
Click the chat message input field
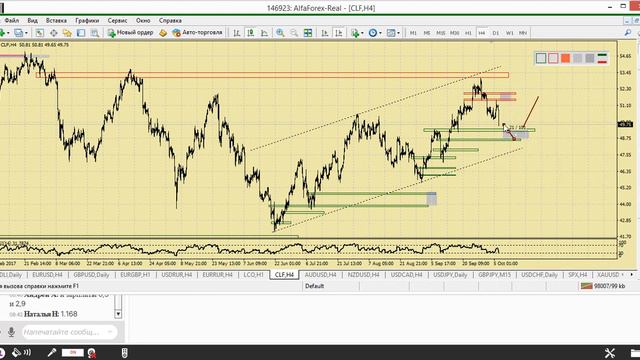point(69,332)
